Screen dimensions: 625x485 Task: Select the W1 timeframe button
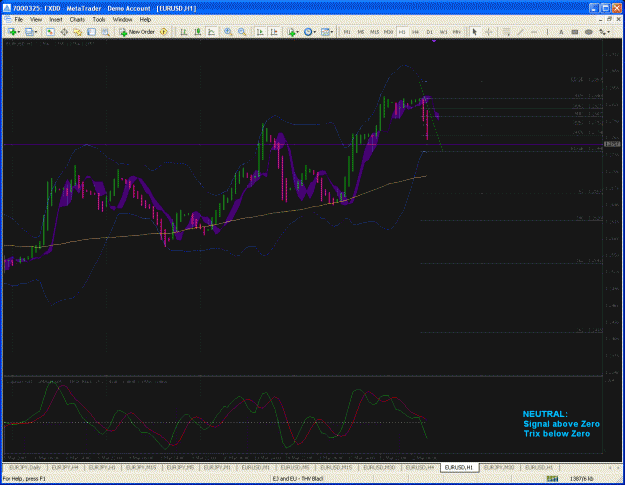coord(443,32)
